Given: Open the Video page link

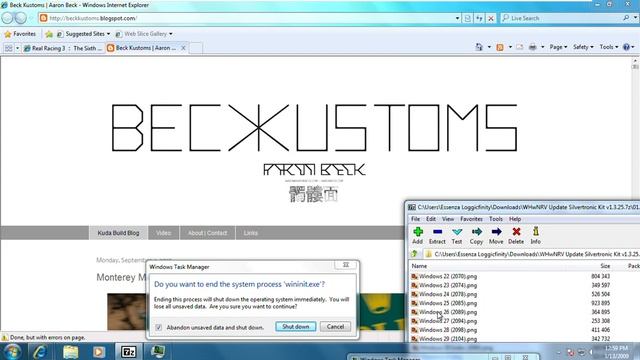Looking at the screenshot, I should [163, 233].
